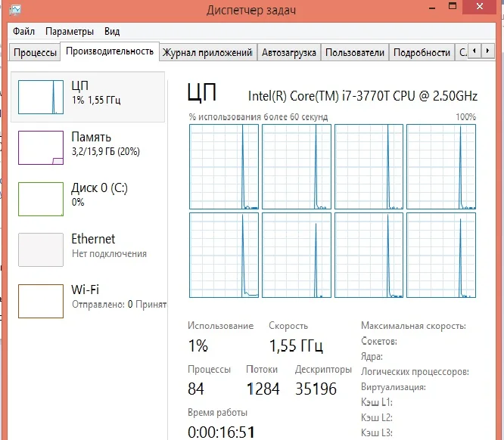
Task: Select the Wi-Fi graph thumbnail
Action: point(41,301)
